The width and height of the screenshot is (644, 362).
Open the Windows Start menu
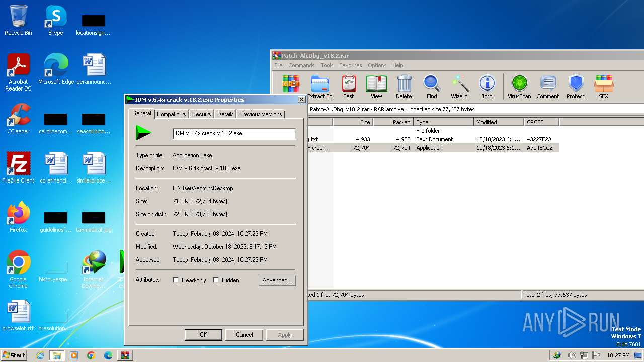14,355
